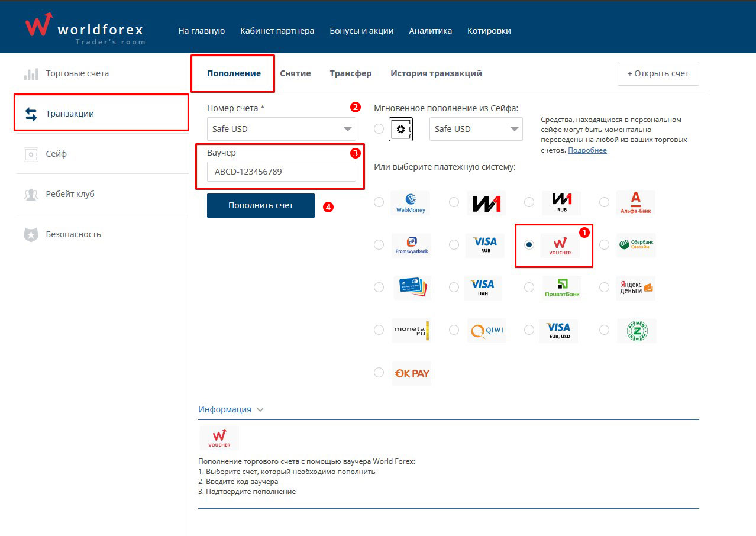Select the Voucher radio button

click(x=529, y=245)
